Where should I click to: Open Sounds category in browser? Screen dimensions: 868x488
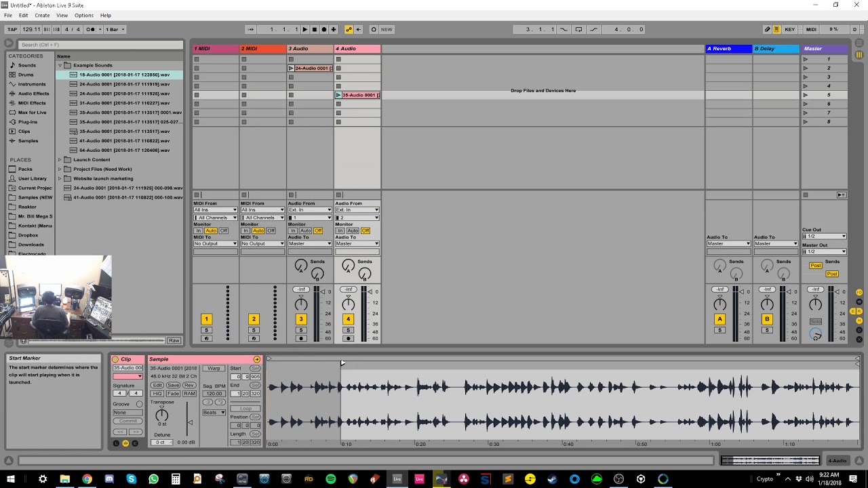(27, 65)
